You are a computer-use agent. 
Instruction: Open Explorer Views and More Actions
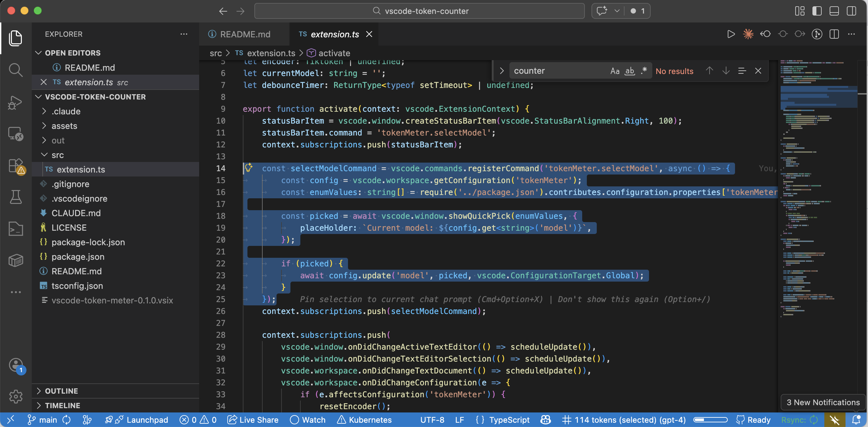coord(184,34)
